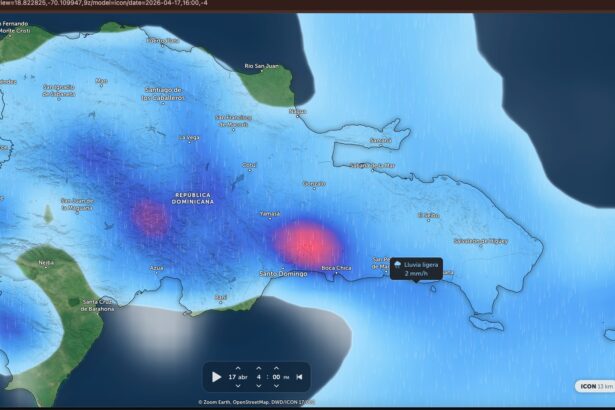Decrease the hour with down chevron
The height and width of the screenshot is (410, 615).
coord(259,387)
